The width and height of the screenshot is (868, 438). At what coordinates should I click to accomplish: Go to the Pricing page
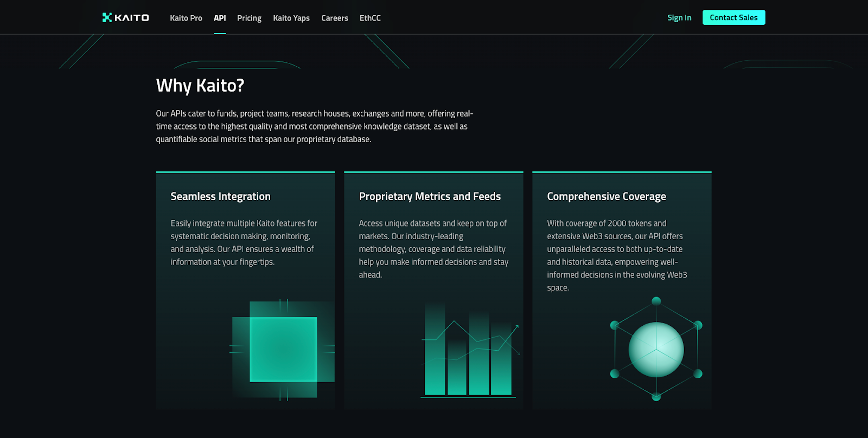pyautogui.click(x=249, y=18)
